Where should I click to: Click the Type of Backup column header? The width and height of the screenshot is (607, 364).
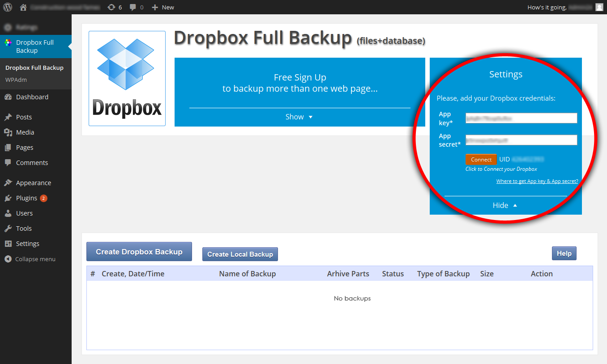click(444, 274)
